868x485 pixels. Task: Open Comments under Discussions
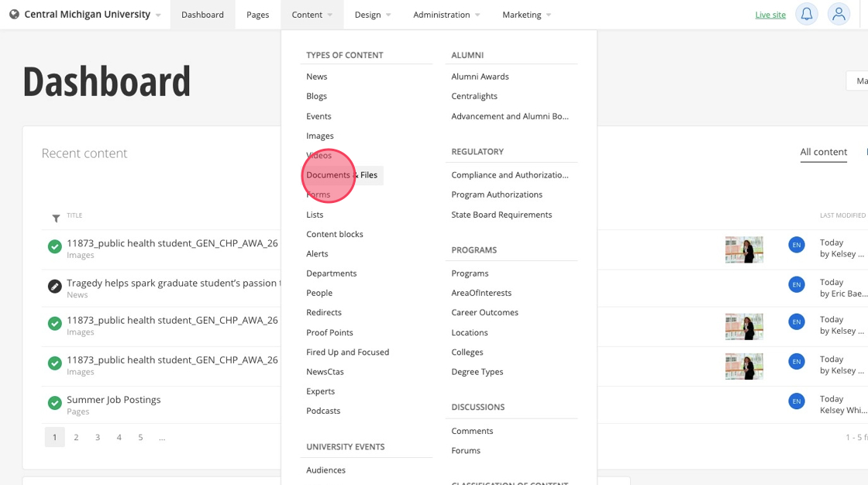click(472, 431)
